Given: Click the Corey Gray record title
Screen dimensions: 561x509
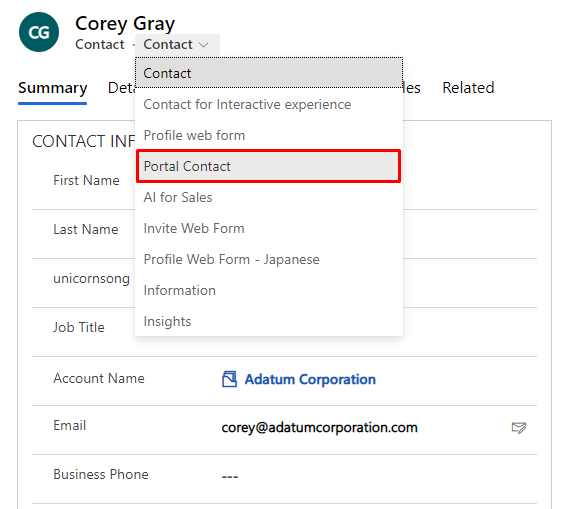Looking at the screenshot, I should tap(125, 24).
